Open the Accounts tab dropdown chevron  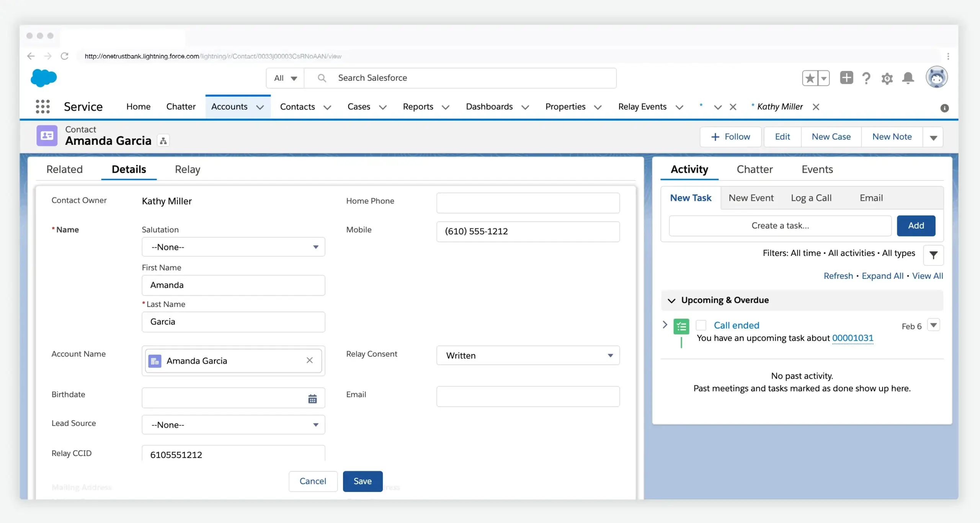pyautogui.click(x=260, y=107)
